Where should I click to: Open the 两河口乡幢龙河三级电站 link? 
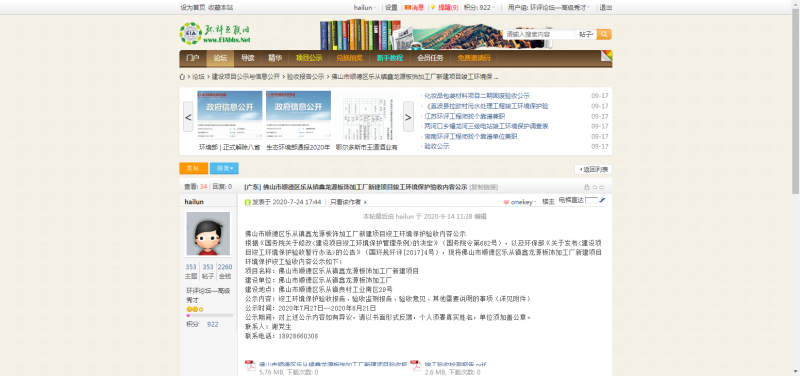click(486, 126)
